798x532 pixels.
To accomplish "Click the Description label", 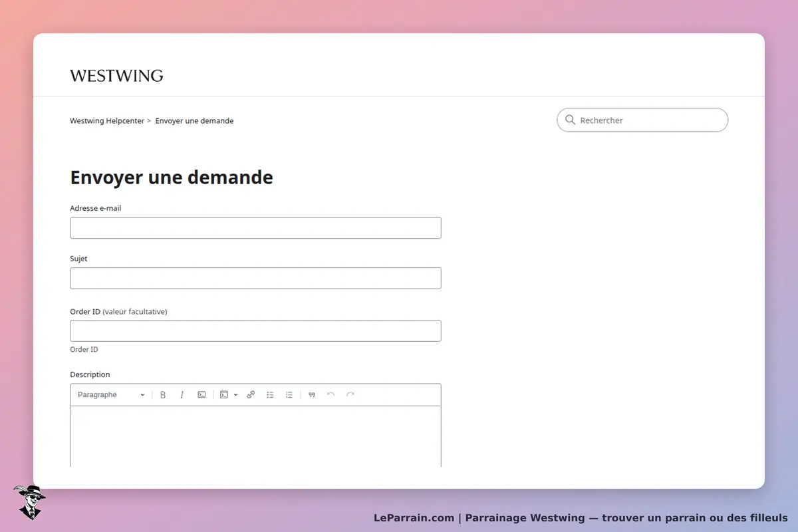I will [x=90, y=374].
